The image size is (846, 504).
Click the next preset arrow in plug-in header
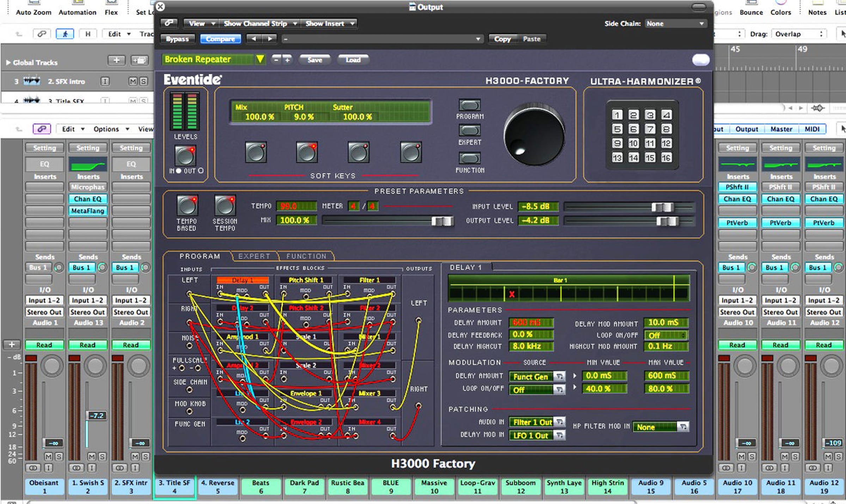tap(270, 39)
